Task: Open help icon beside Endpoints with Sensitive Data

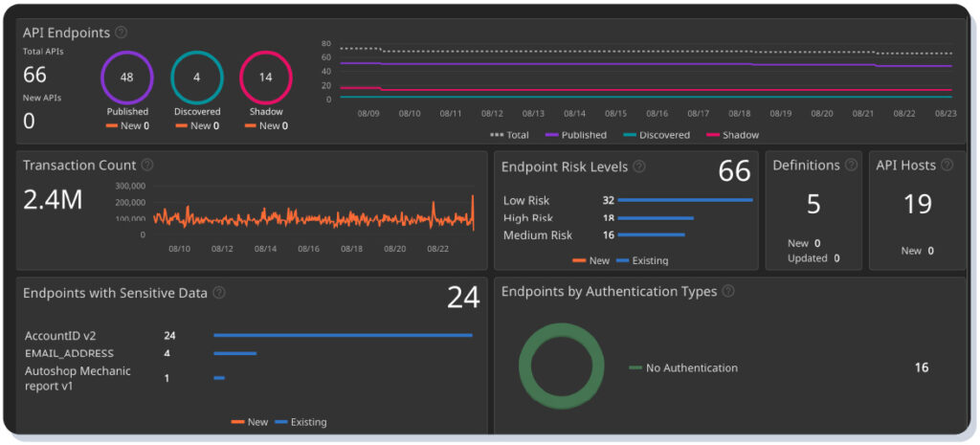Action: 219,293
